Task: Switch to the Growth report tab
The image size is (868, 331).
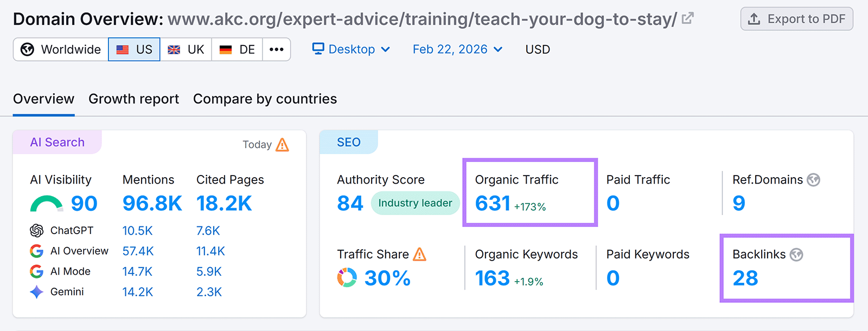Action: click(x=133, y=99)
